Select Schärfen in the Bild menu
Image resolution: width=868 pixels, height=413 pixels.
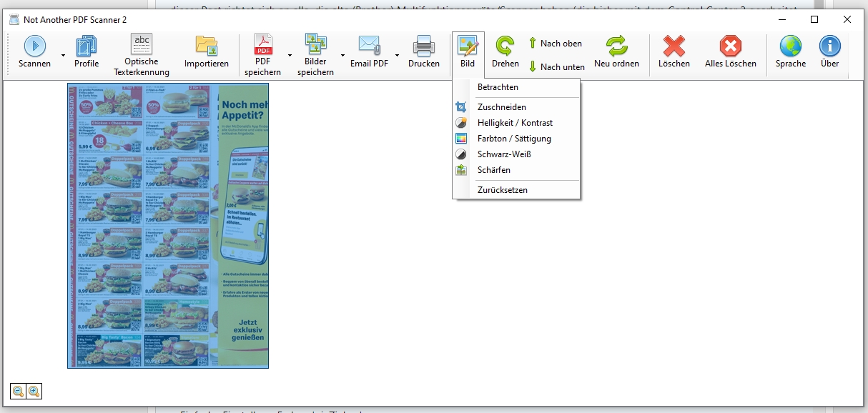tap(516, 170)
